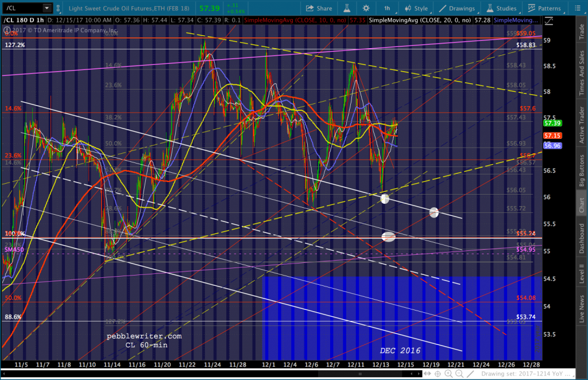Click the /CL symbol input field
Viewport: 588px width, 380px height.
click(22, 8)
